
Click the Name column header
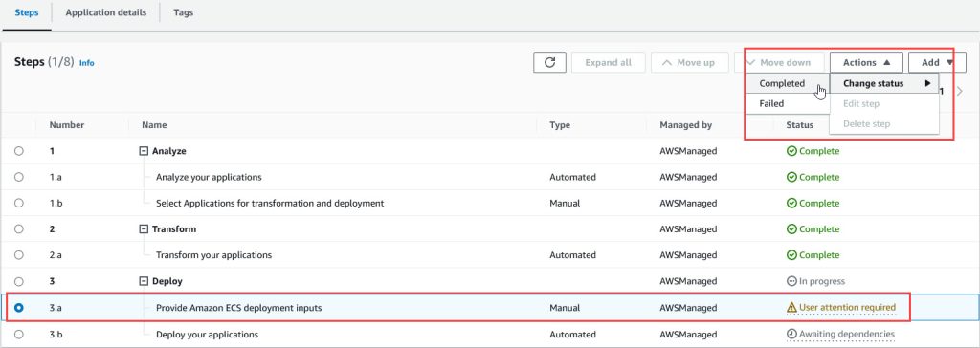154,125
